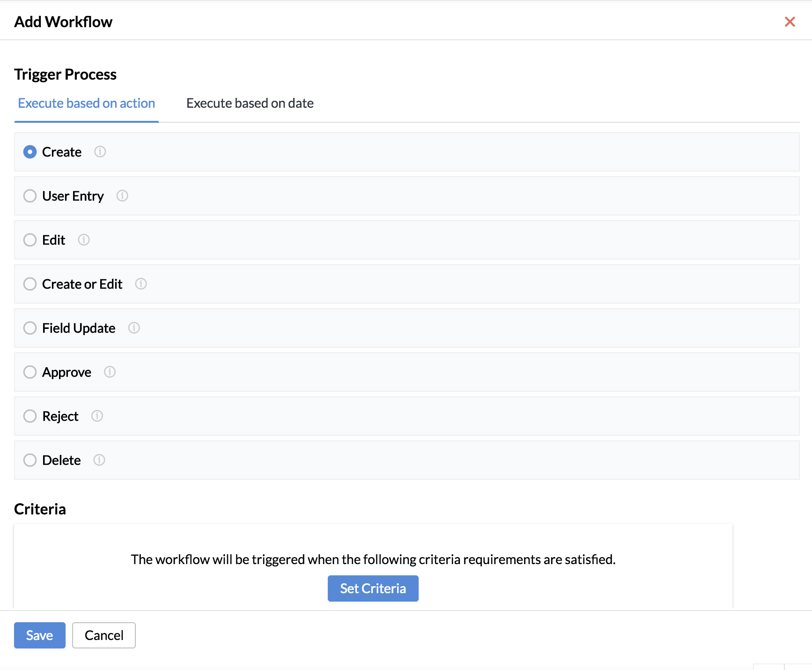Save the new workflow
812x670 pixels.
[x=40, y=635]
